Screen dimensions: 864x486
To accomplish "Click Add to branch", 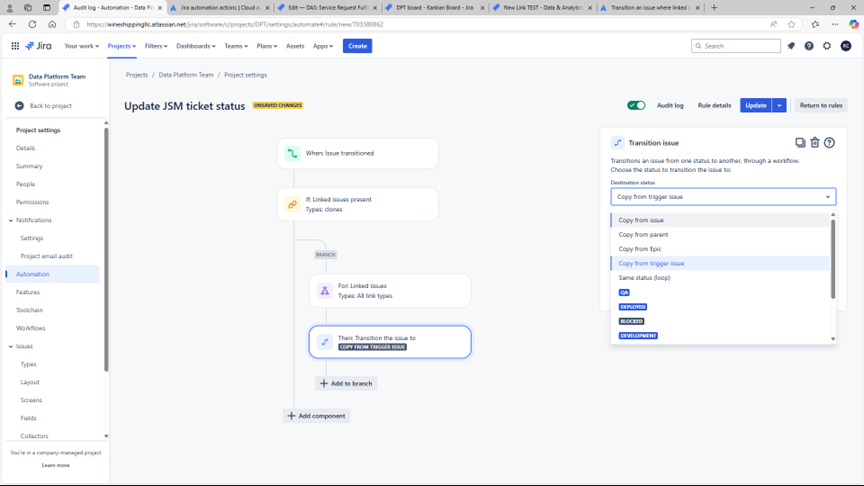I will [346, 384].
